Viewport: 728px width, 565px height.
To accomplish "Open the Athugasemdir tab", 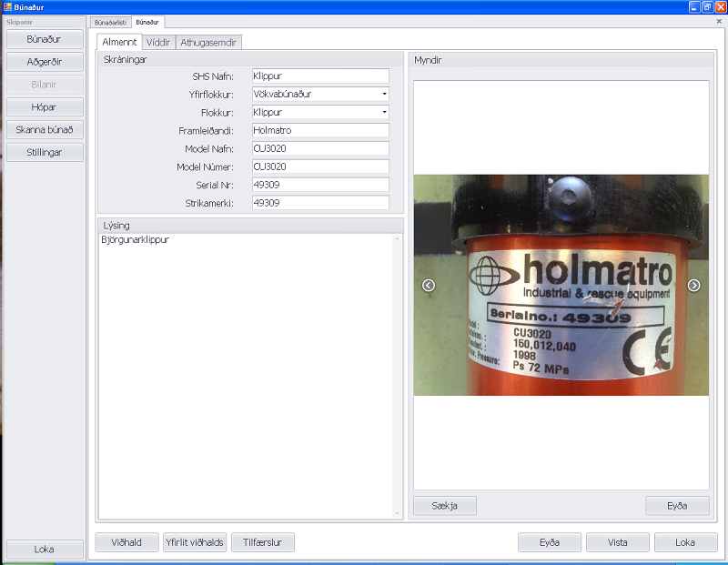I will 208,42.
